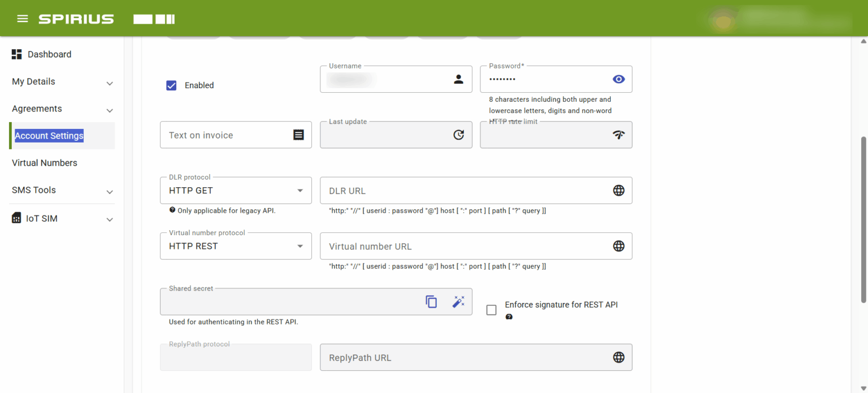Click the scrollbar down arrow
Image resolution: width=868 pixels, height=393 pixels.
click(x=863, y=387)
